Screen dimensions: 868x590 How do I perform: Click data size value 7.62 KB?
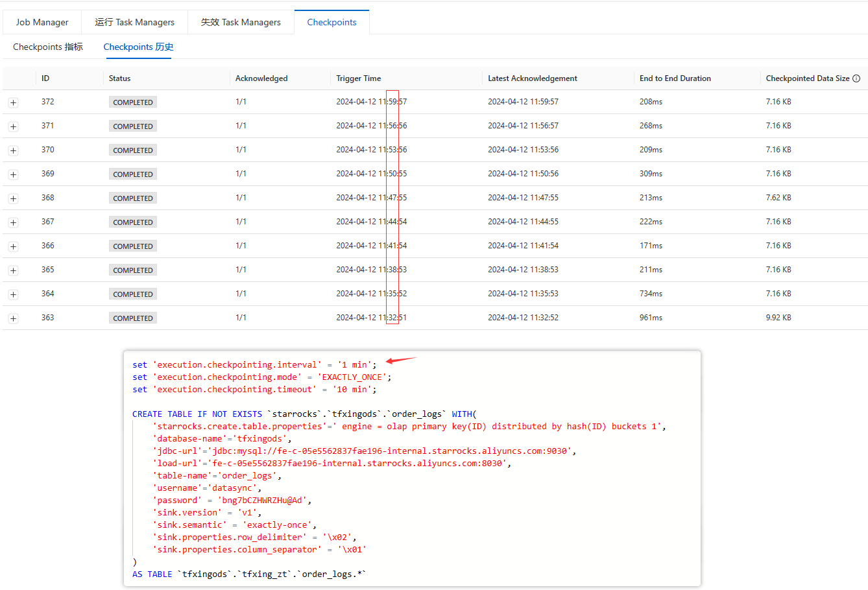[x=778, y=198]
